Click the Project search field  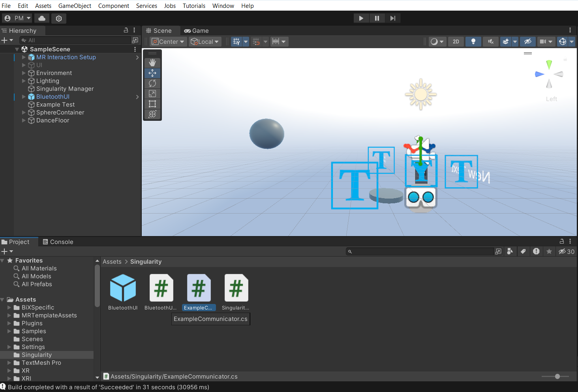[420, 251]
